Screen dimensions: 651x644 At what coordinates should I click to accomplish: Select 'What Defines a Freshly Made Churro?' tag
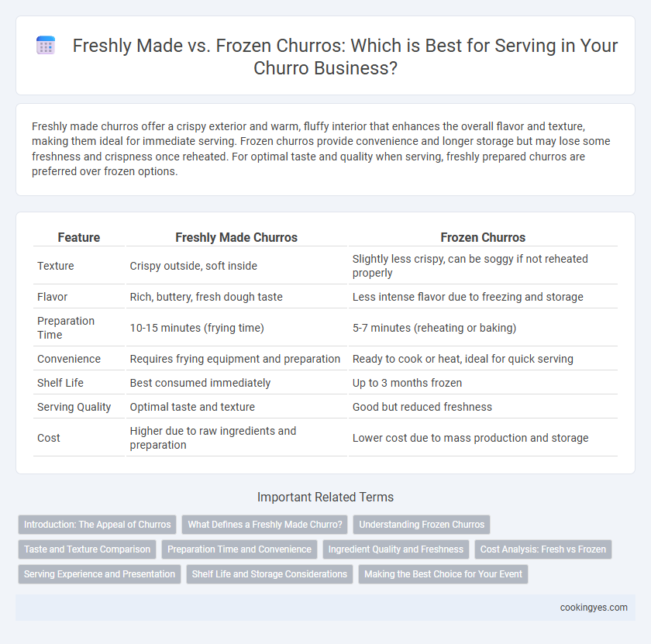click(265, 525)
